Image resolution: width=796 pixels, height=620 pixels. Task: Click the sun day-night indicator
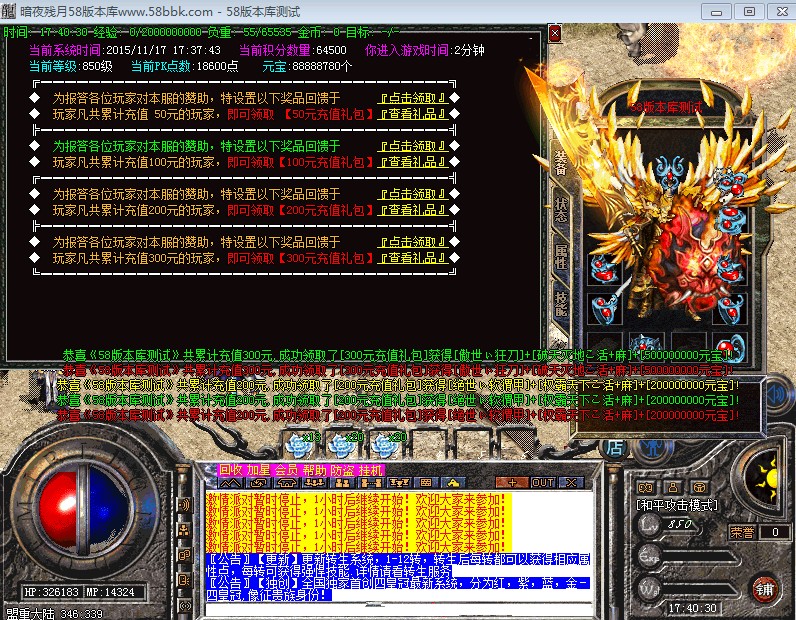766,477
